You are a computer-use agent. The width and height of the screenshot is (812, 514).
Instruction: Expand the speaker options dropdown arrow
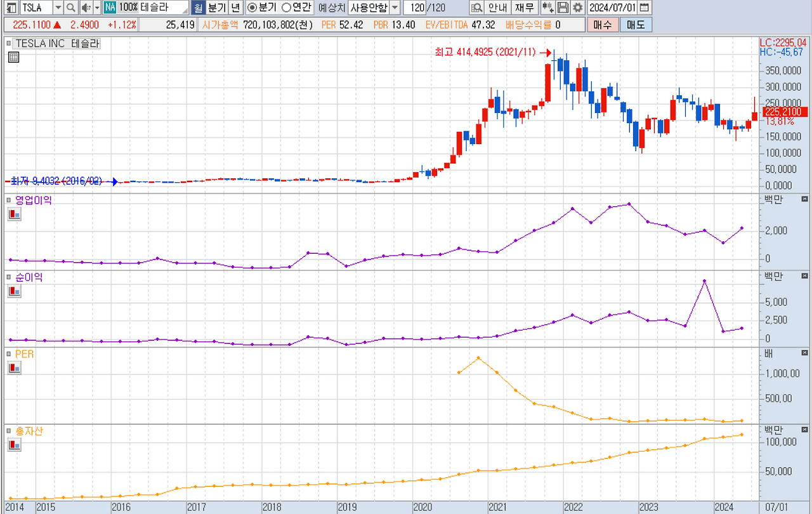point(97,8)
